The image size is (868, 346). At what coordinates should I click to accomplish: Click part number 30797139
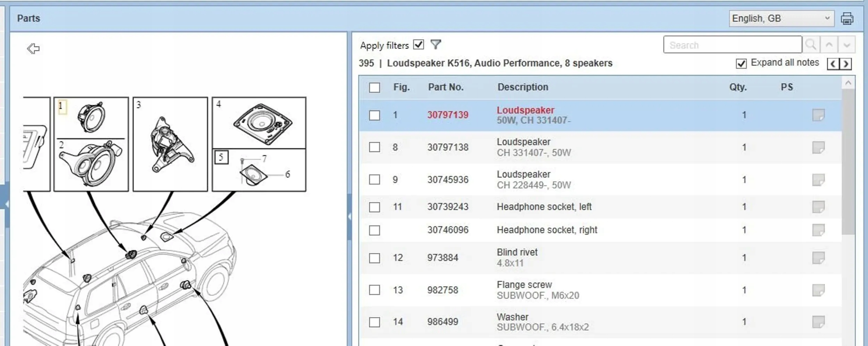pos(448,115)
